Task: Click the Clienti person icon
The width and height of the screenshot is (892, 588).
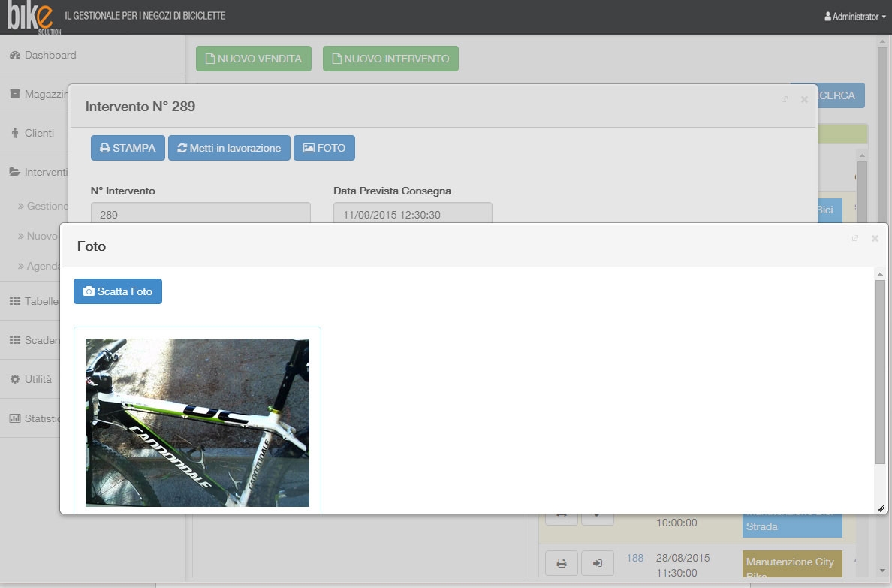Action: click(x=15, y=133)
